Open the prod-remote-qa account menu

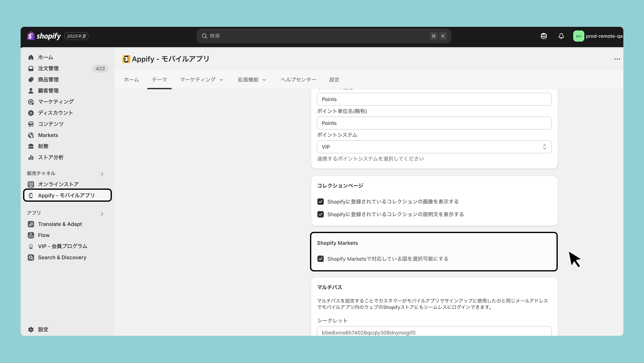tap(598, 36)
